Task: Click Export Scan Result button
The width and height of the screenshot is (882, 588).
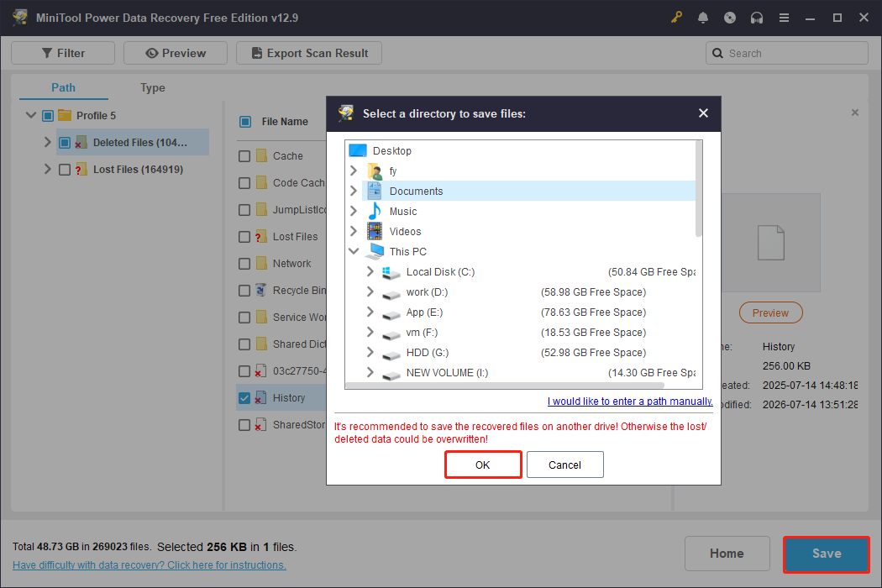Action: [x=309, y=53]
